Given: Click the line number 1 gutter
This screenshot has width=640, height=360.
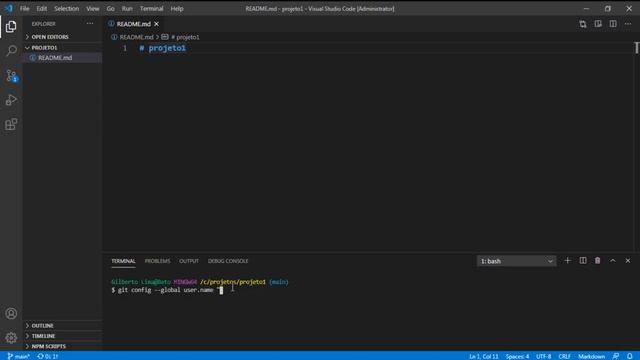Looking at the screenshot, I should 125,48.
